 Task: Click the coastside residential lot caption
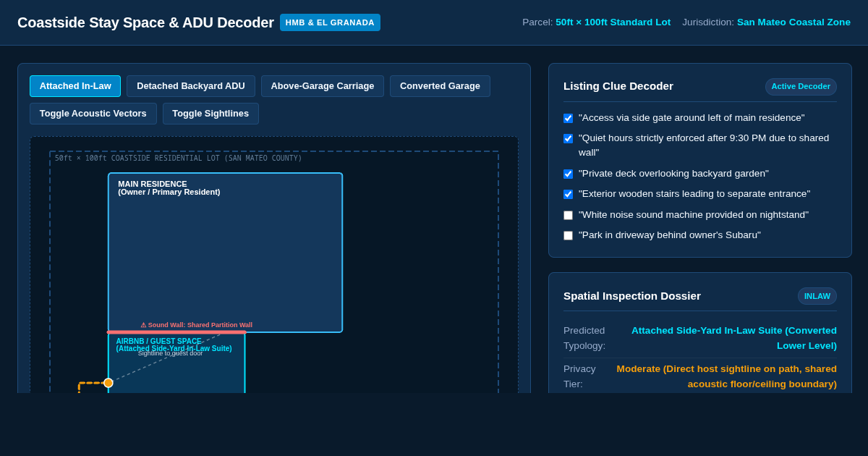click(179, 158)
